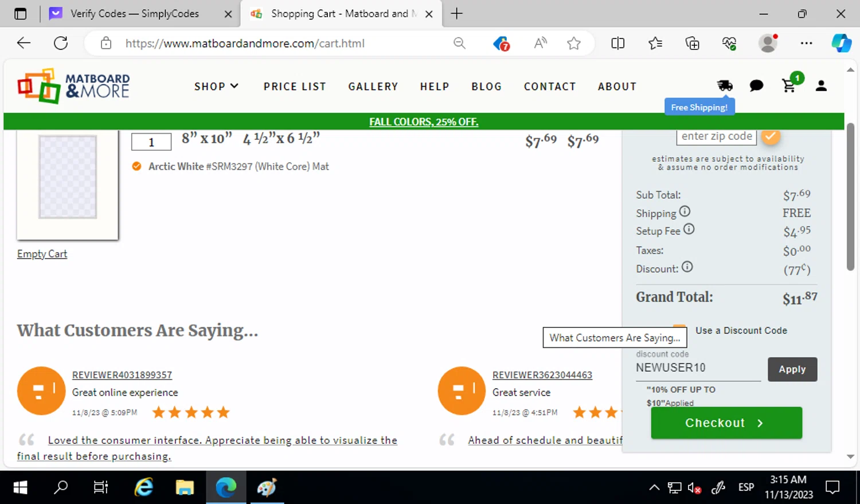Open the free shipping truck icon
Screen dimensions: 860x504
725,85
